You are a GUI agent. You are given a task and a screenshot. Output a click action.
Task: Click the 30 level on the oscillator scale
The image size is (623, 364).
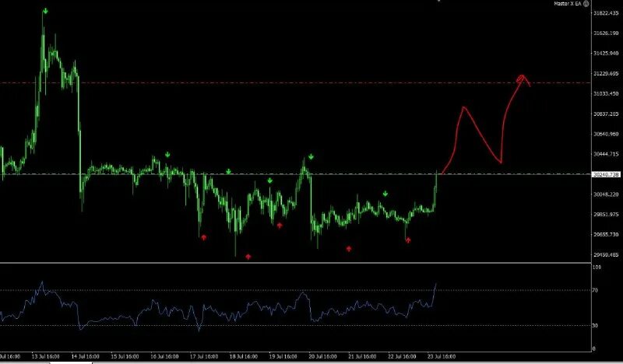[x=595, y=325]
